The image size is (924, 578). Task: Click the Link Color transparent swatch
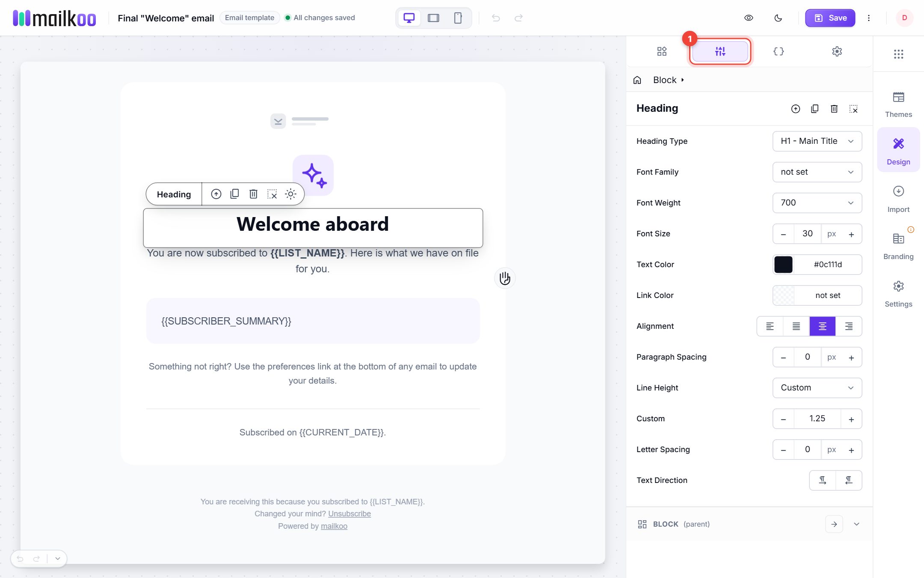(783, 295)
